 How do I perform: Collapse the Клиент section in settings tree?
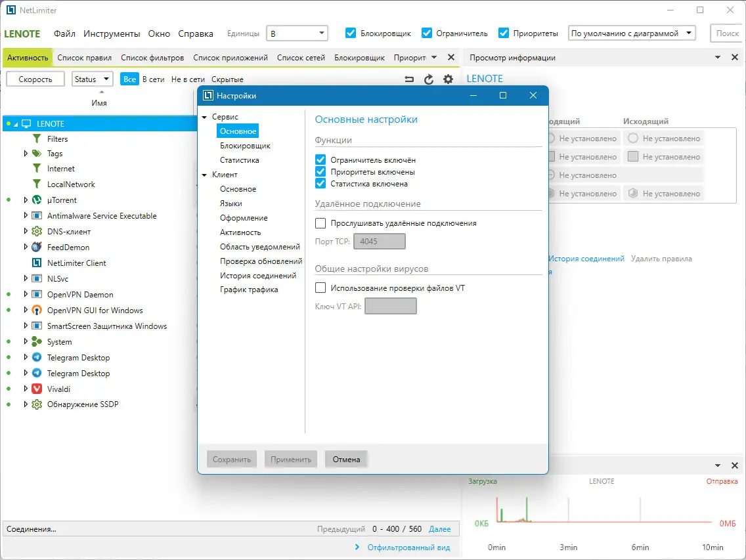(x=205, y=175)
